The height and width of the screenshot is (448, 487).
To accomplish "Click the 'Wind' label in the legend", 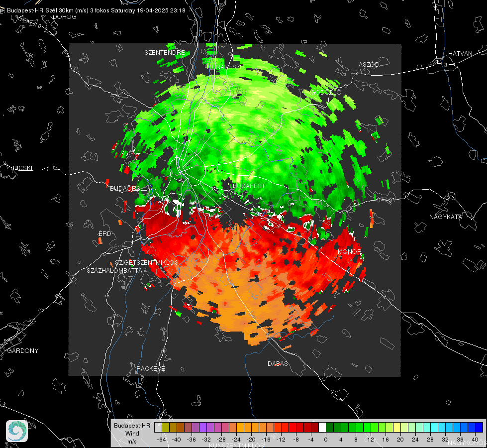I will tap(132, 433).
